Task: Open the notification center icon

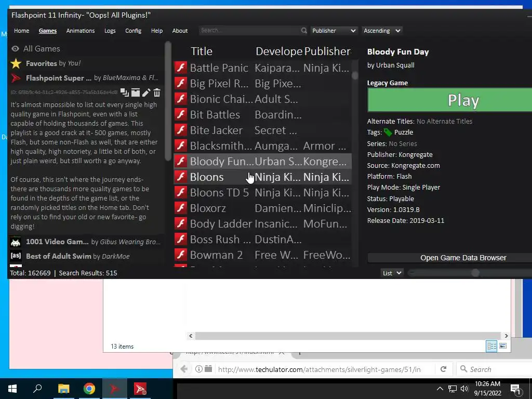Action: click(516, 389)
